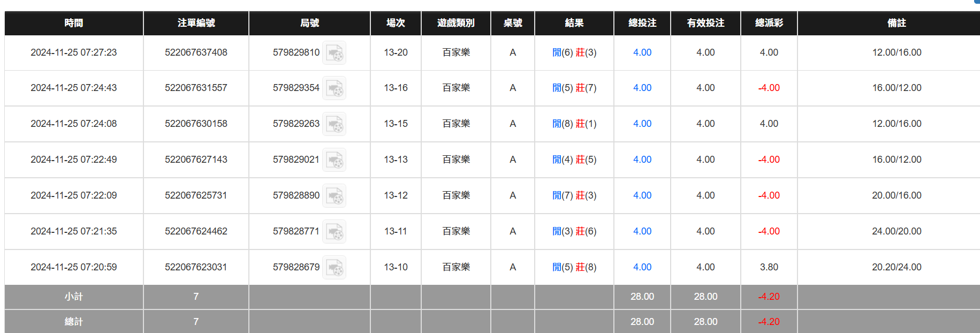Click result 閒(5) 莊(8) in last row
Viewport: 980px width, 333px height.
coord(574,267)
